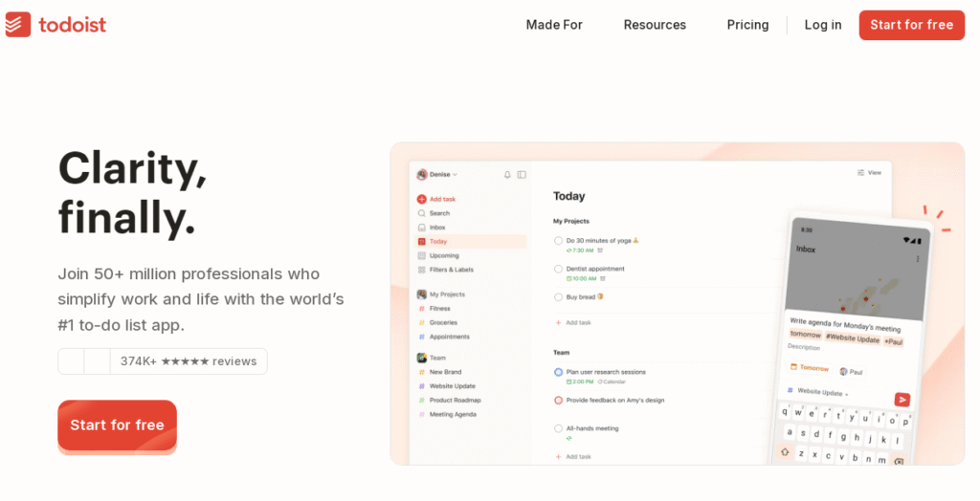Click the Team workspace avatar icon

[x=422, y=358]
